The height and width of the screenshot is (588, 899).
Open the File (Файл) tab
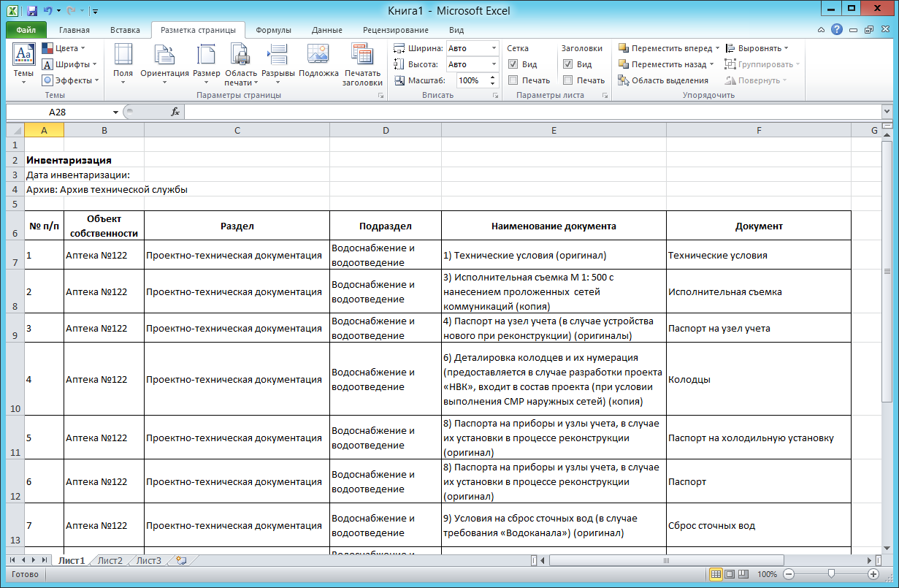pyautogui.click(x=26, y=30)
